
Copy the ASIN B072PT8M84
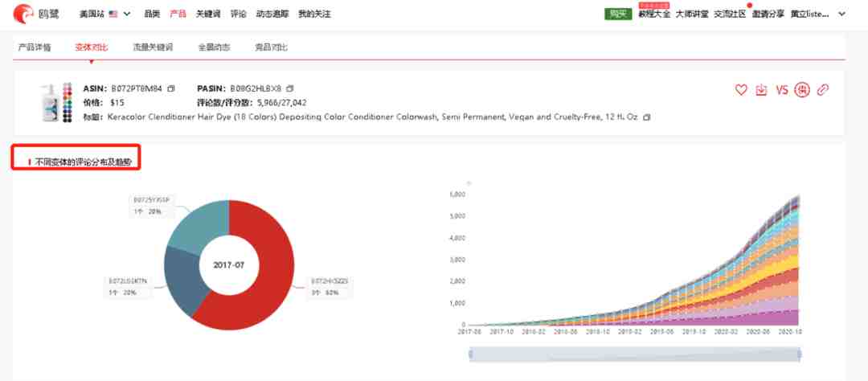click(x=171, y=88)
